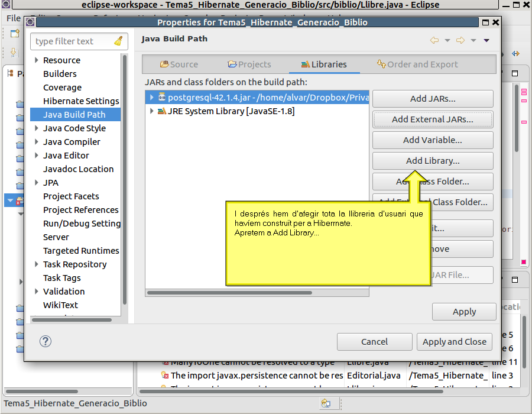This screenshot has height=414, width=532.
Task: Select Task Tags item
Action: tap(61, 277)
